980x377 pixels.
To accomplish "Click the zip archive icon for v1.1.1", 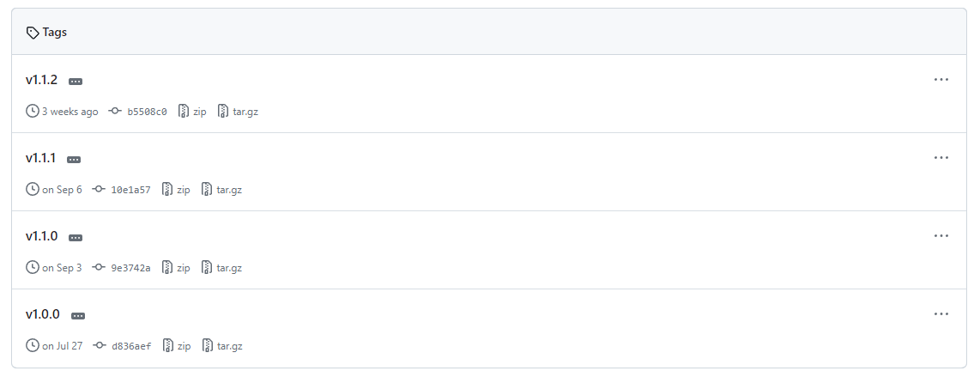I will pos(167,190).
